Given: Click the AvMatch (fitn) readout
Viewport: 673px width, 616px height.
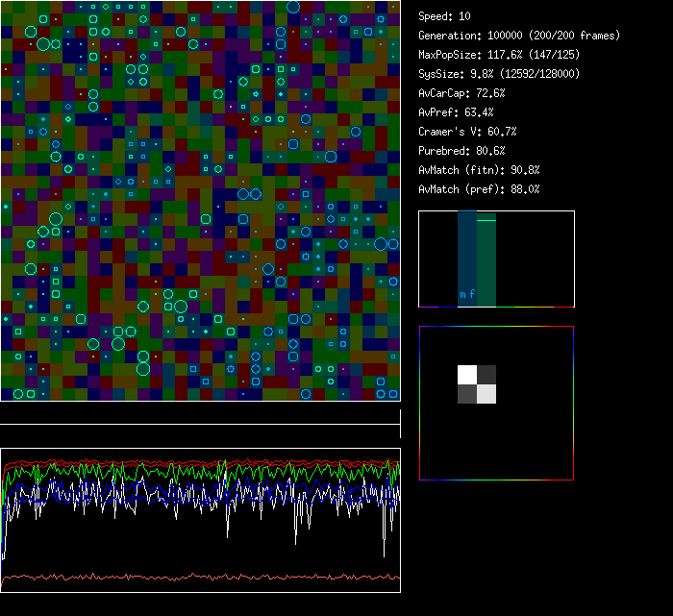Looking at the screenshot, I should pos(479,170).
